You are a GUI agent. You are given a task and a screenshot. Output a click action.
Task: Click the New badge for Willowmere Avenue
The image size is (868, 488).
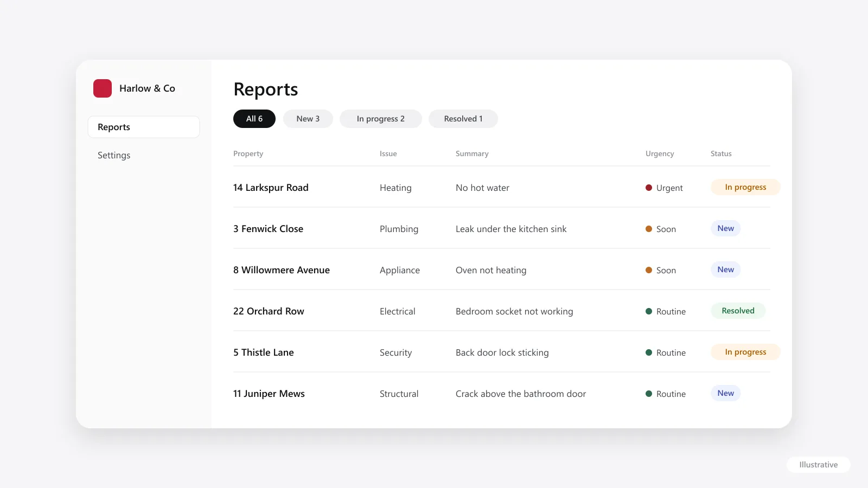726,269
